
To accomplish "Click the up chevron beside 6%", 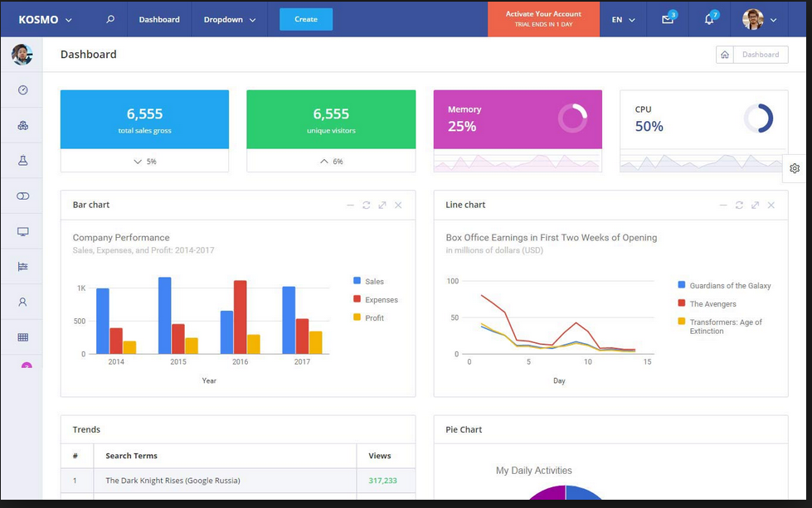I will click(x=324, y=162).
